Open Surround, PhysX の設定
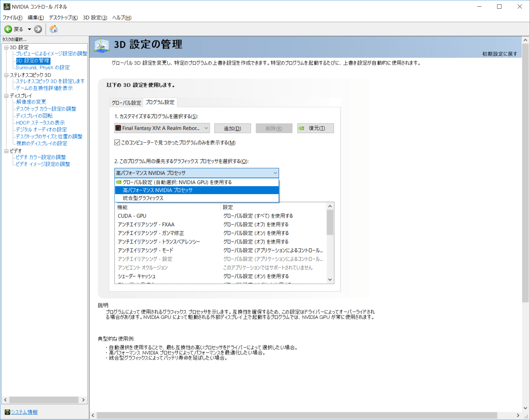This screenshot has width=530, height=420. [43, 68]
